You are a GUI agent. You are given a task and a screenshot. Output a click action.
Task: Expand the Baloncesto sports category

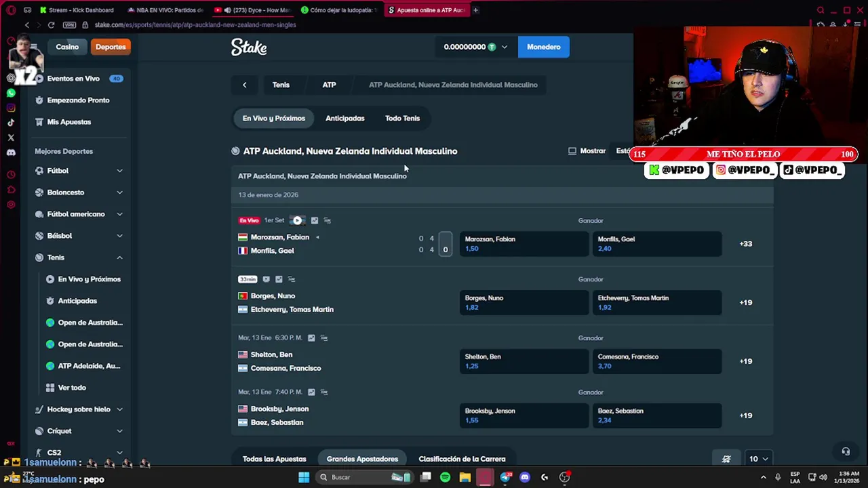[x=119, y=192]
